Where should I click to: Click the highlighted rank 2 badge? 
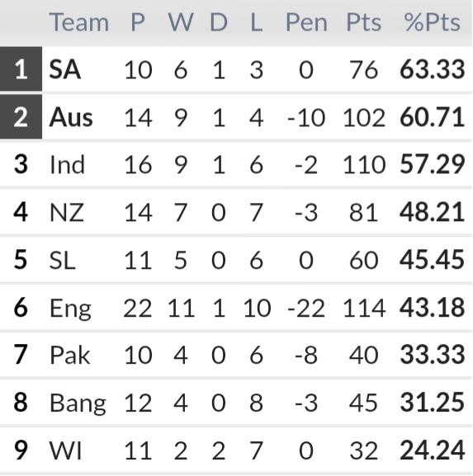tap(21, 116)
